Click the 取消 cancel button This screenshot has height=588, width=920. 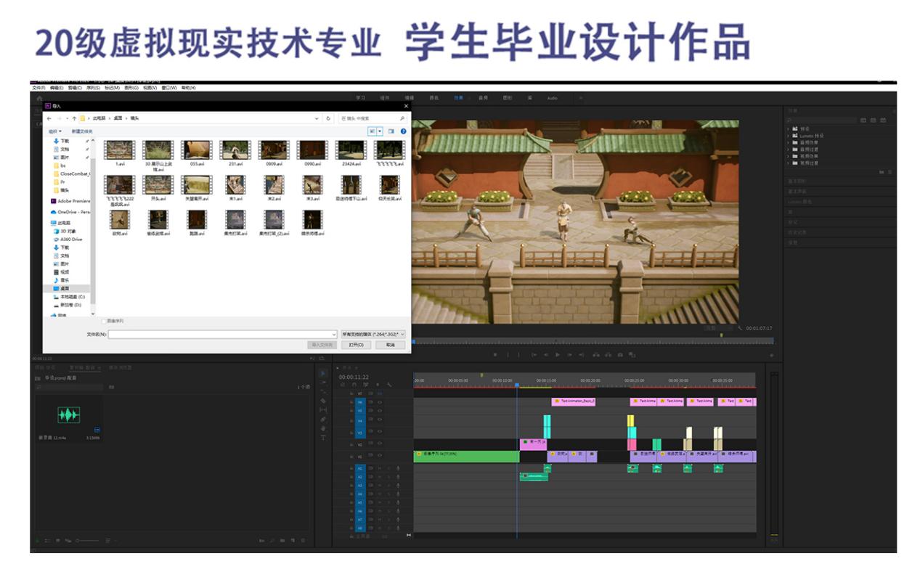pos(391,345)
